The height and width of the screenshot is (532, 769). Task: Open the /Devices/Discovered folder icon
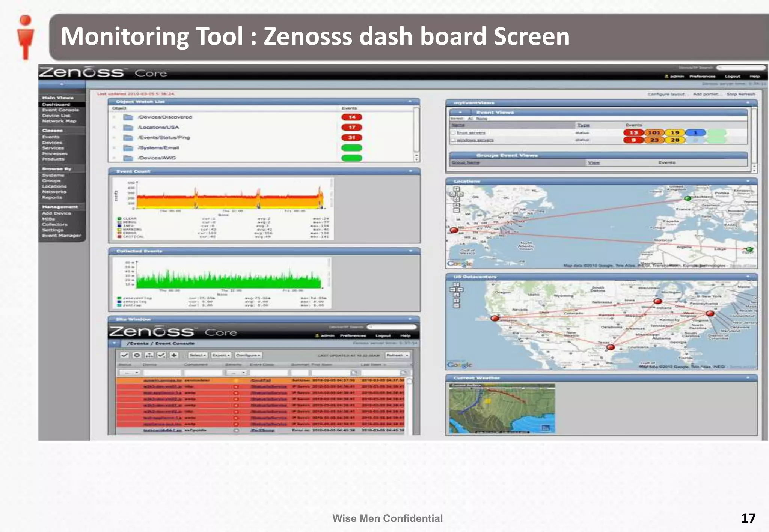pos(128,117)
